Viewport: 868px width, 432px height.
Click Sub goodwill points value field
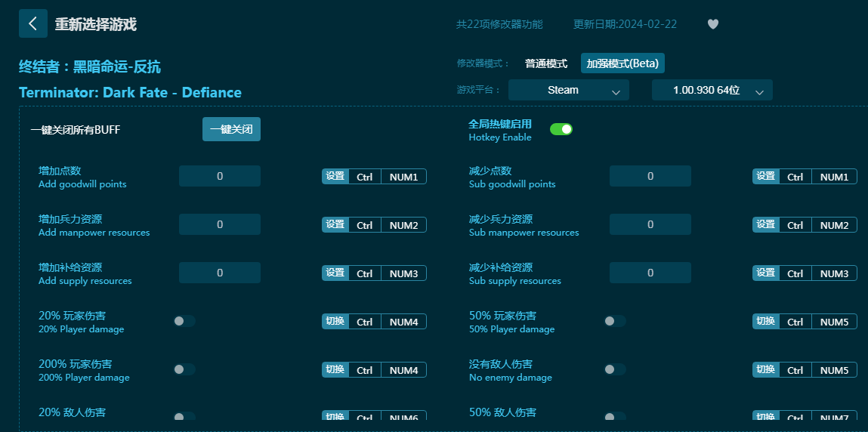pos(650,176)
